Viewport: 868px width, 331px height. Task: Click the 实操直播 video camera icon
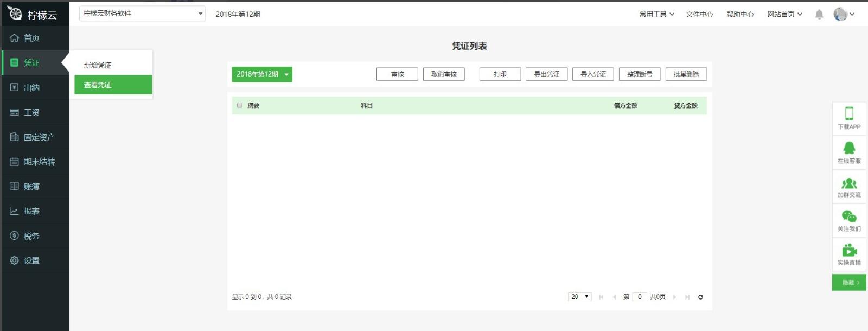coord(849,250)
